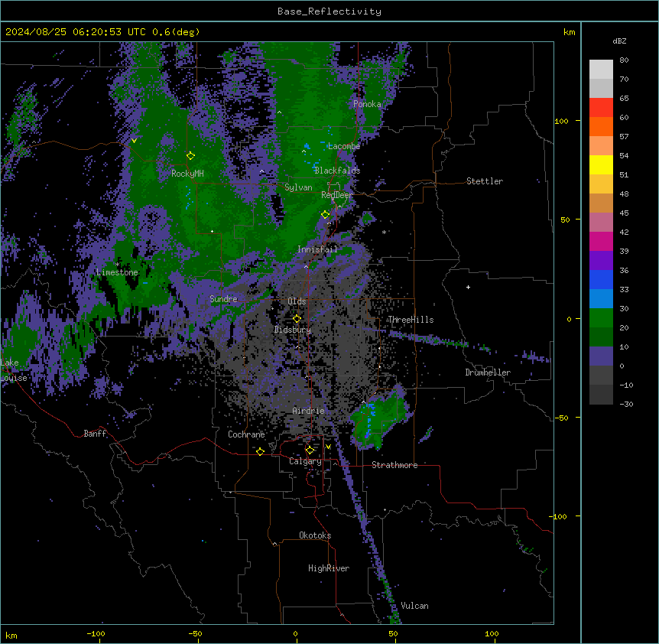Image resolution: width=659 pixels, height=644 pixels.
Task: Click the Didsbury city label
Action: [293, 330]
